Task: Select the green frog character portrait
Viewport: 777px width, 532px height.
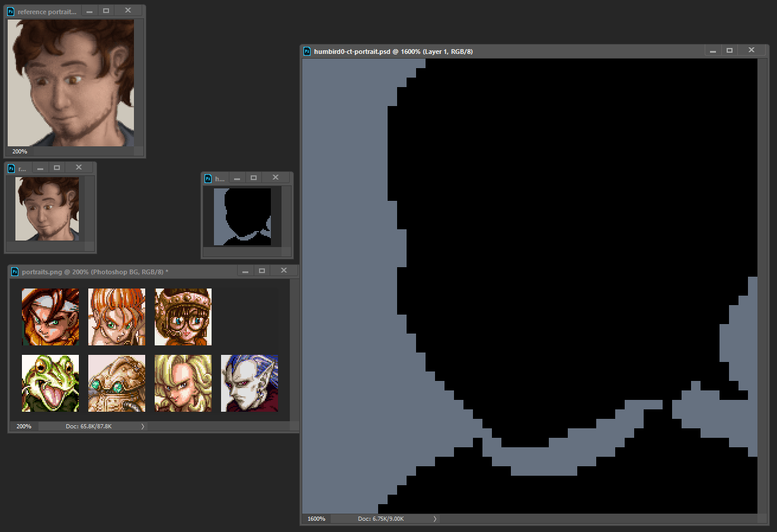Action: coord(50,383)
